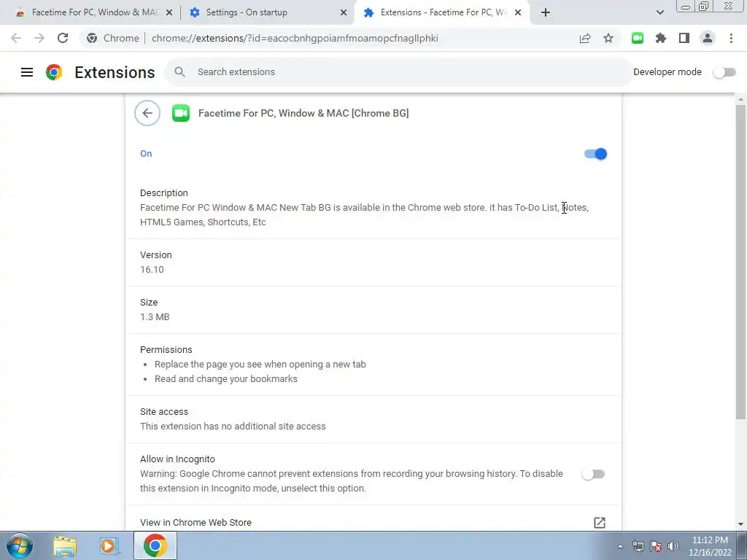
Task: Click the Site access heading label
Action: pos(164,411)
